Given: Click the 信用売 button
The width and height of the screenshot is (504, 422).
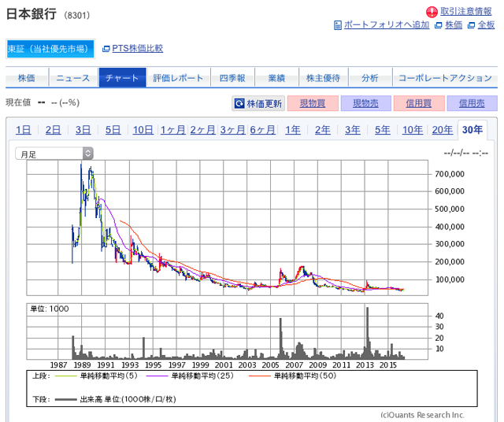Looking at the screenshot, I should 472,103.
